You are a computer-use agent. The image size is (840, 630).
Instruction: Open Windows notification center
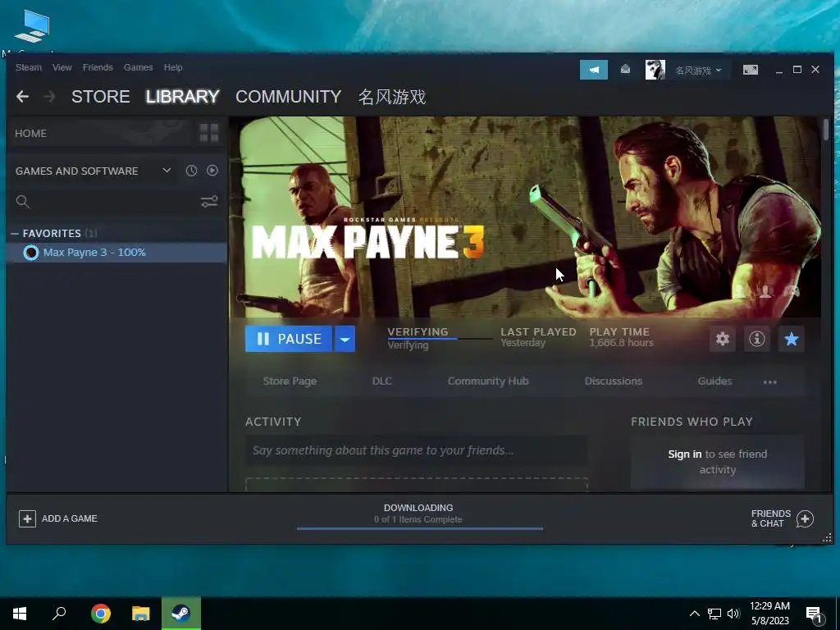point(815,614)
